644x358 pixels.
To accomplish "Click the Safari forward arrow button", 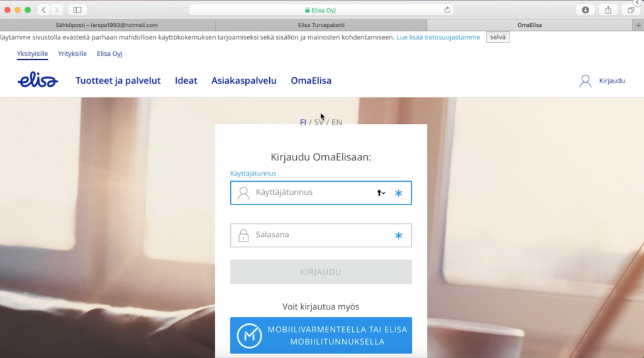I will click(x=57, y=10).
